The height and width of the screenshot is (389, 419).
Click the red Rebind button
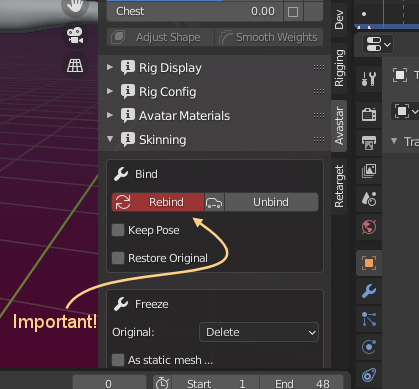pyautogui.click(x=158, y=202)
